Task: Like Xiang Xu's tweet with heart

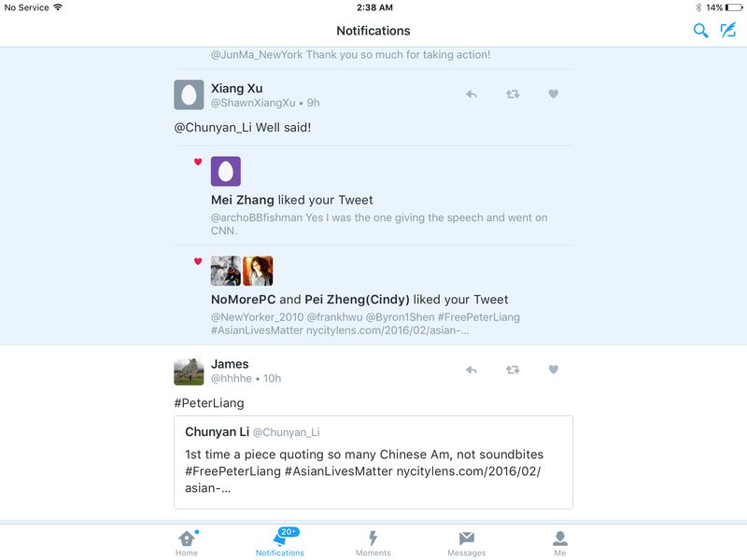Action: (553, 94)
